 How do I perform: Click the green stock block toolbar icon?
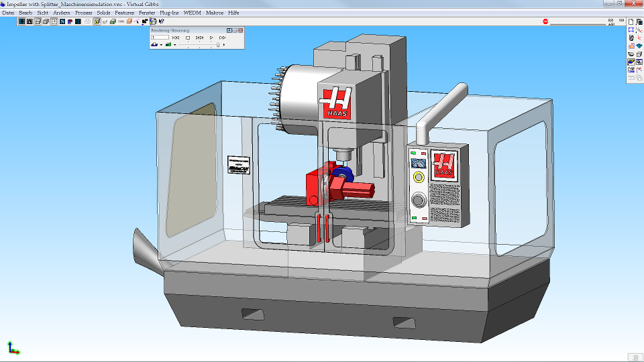coord(113,21)
